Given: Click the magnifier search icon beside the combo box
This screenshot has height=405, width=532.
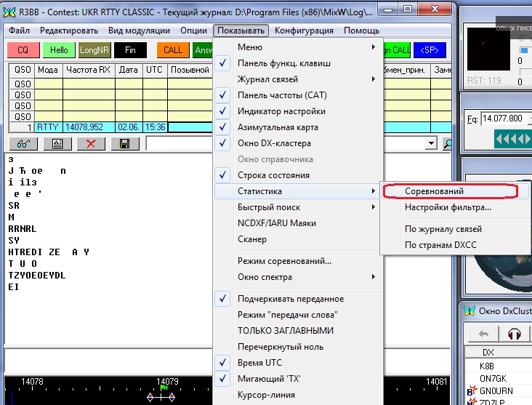Looking at the screenshot, I should pos(447,144).
